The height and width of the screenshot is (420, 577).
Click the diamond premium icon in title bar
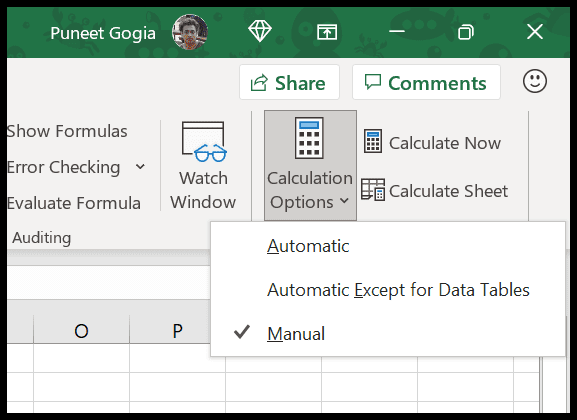coord(260,31)
